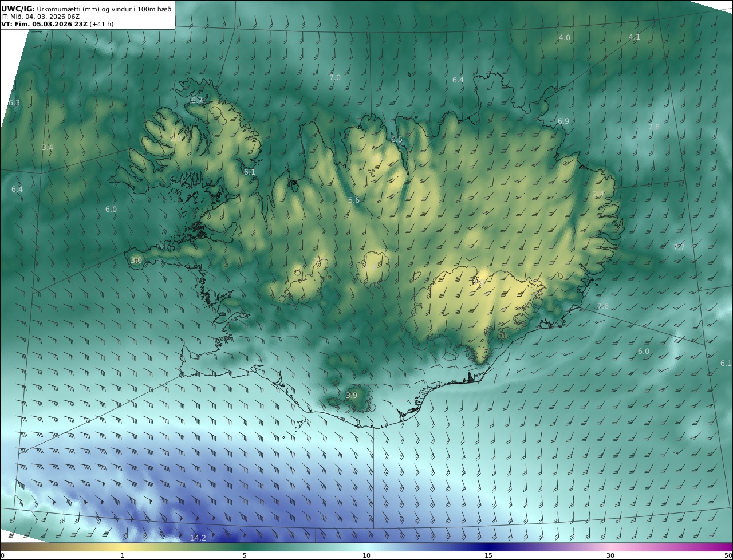Click the colorbar tick label 1
Screen dimensions: 733x560
[122, 555]
